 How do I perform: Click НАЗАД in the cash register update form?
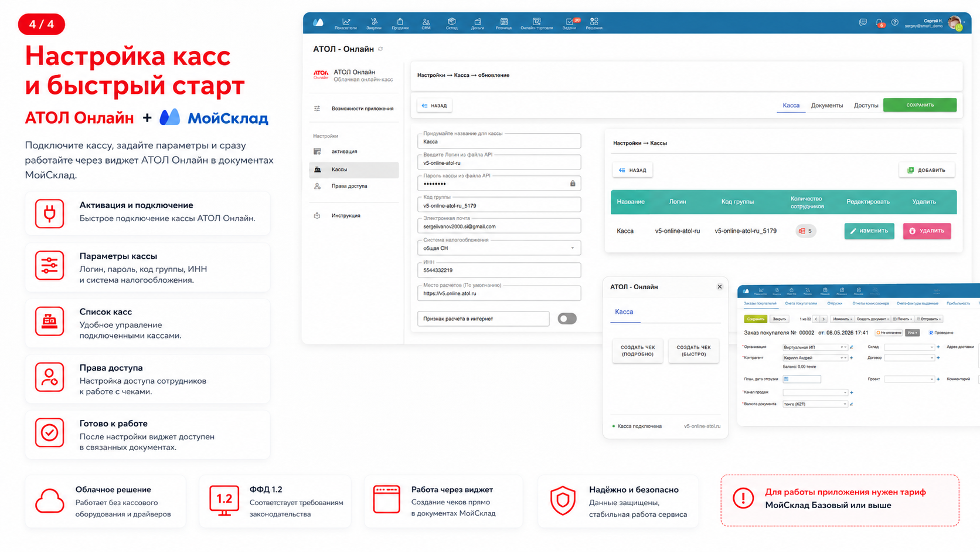(434, 106)
